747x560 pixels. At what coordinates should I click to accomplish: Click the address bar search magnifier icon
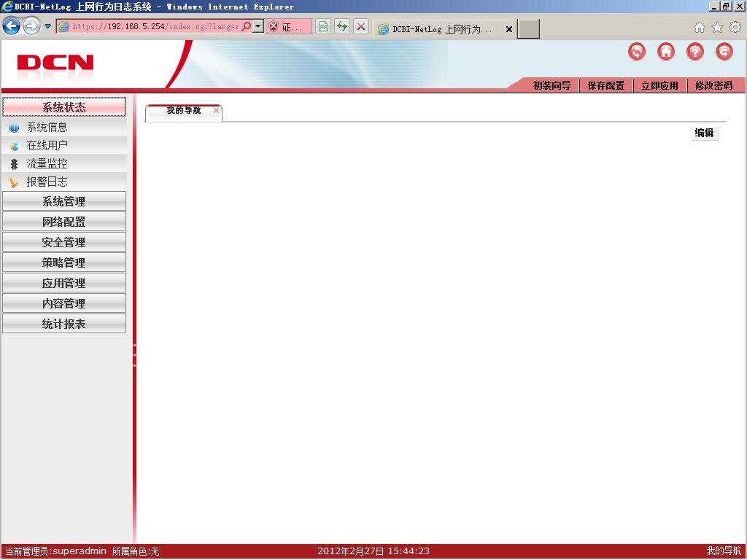[x=247, y=26]
